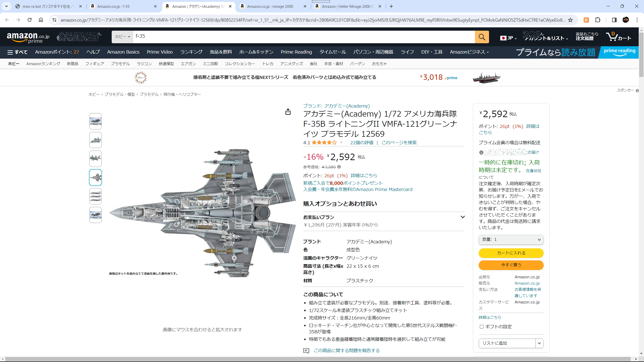Click the report issue speech bubble icon
This screenshot has height=362, width=644.
pos(306,351)
